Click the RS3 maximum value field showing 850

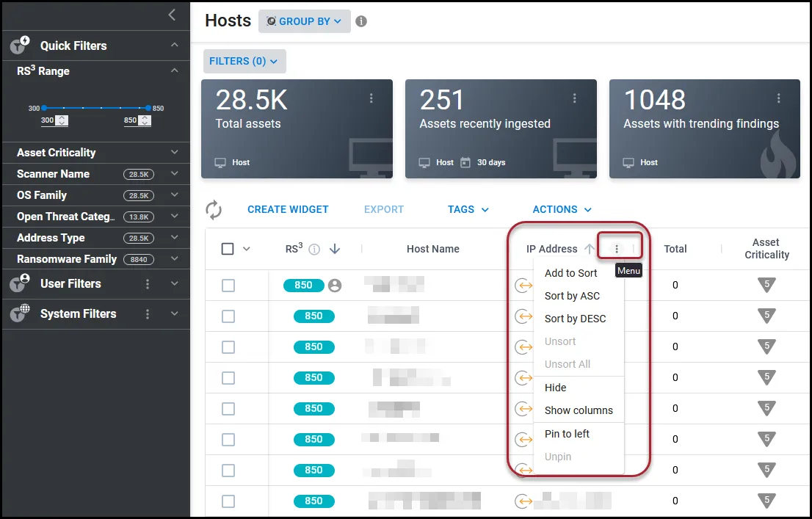pos(137,120)
